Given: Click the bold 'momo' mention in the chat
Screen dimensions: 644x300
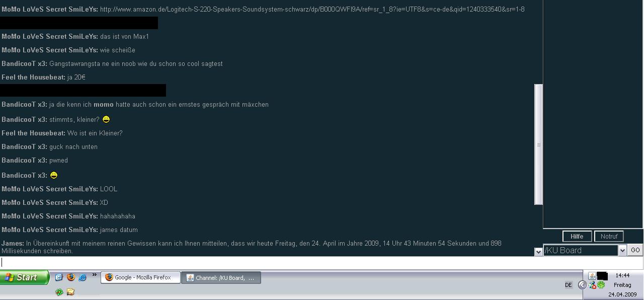Looking at the screenshot, I should [x=104, y=104].
